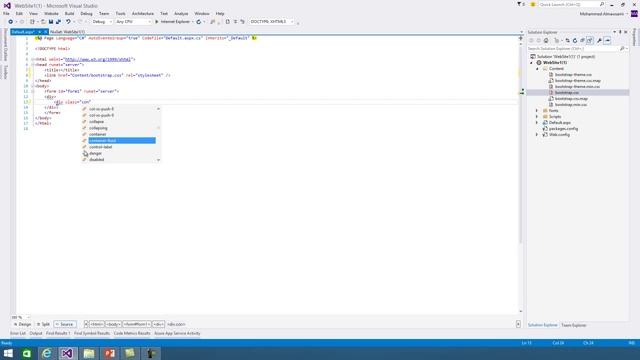This screenshot has height=360, width=640.
Task: Toggle Show All Files in Solution Explorer
Action: [x=590, y=40]
